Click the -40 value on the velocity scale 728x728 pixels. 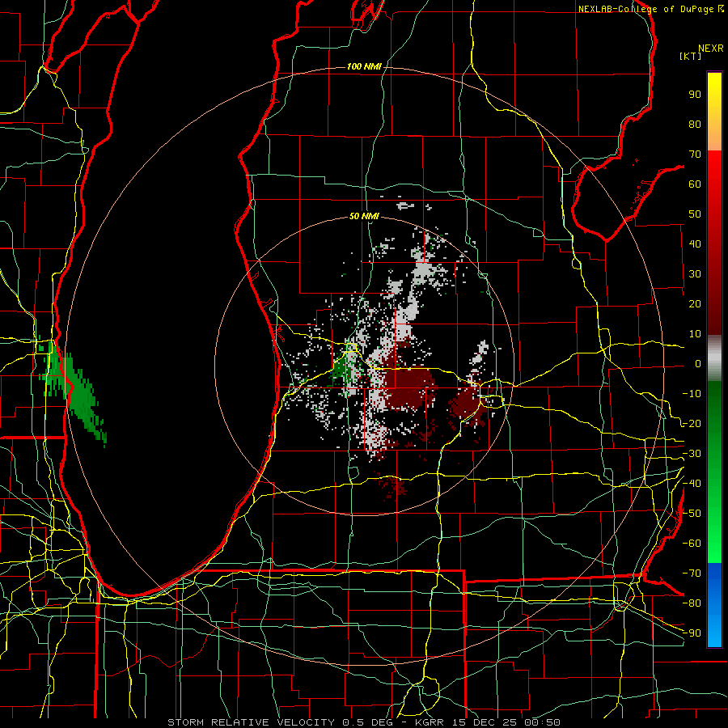click(692, 484)
